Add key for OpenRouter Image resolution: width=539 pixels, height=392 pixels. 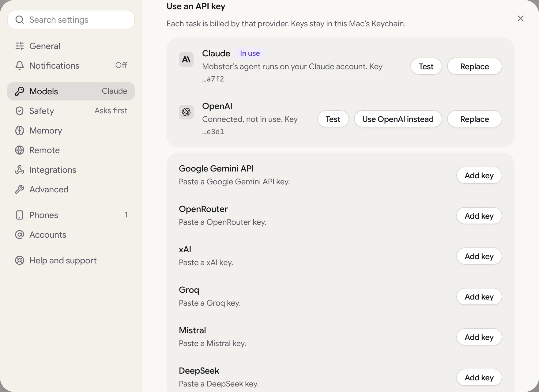pos(479,216)
